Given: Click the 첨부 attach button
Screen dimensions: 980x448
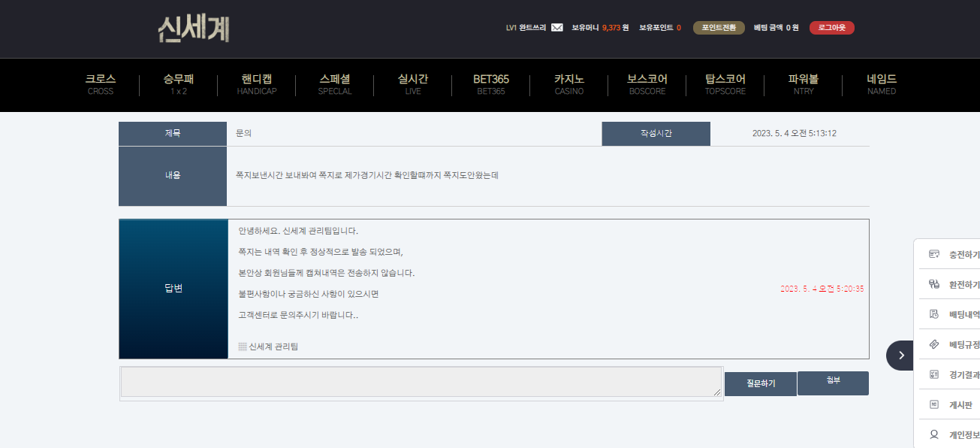Looking at the screenshot, I should (833, 383).
